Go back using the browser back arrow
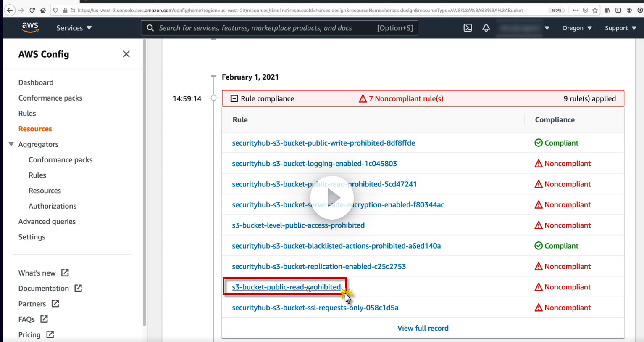 10,10
